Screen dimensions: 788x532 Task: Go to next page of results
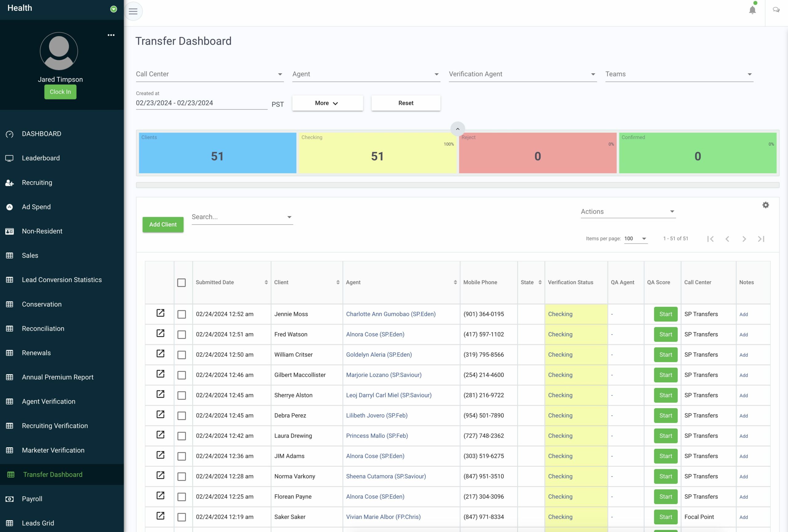(744, 239)
